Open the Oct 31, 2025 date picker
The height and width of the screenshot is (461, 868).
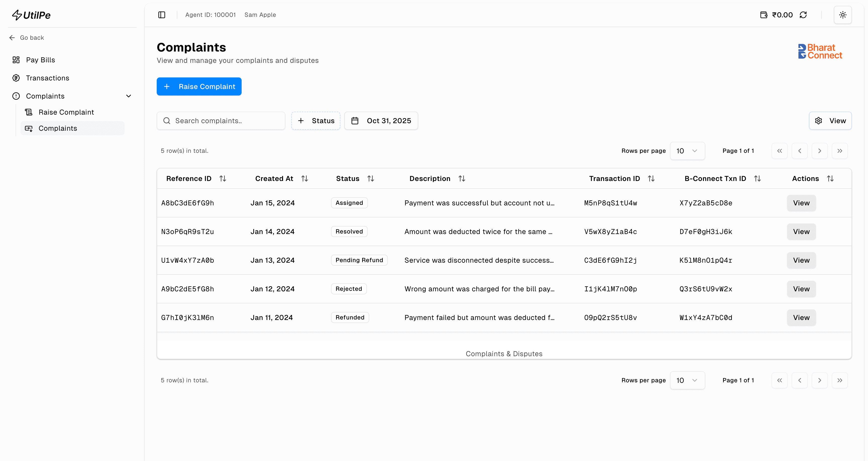pos(381,121)
